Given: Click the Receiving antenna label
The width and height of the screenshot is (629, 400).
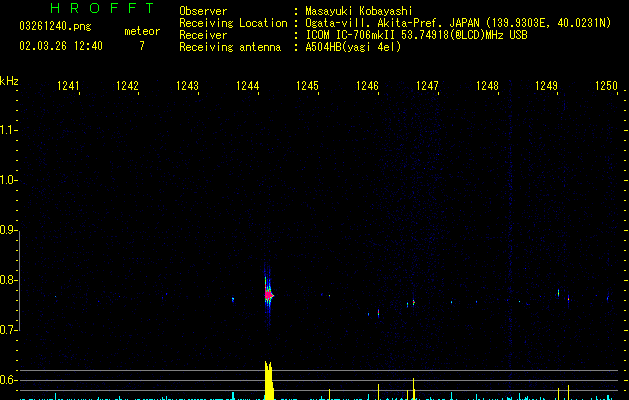Looking at the screenshot, I should pyautogui.click(x=230, y=47).
